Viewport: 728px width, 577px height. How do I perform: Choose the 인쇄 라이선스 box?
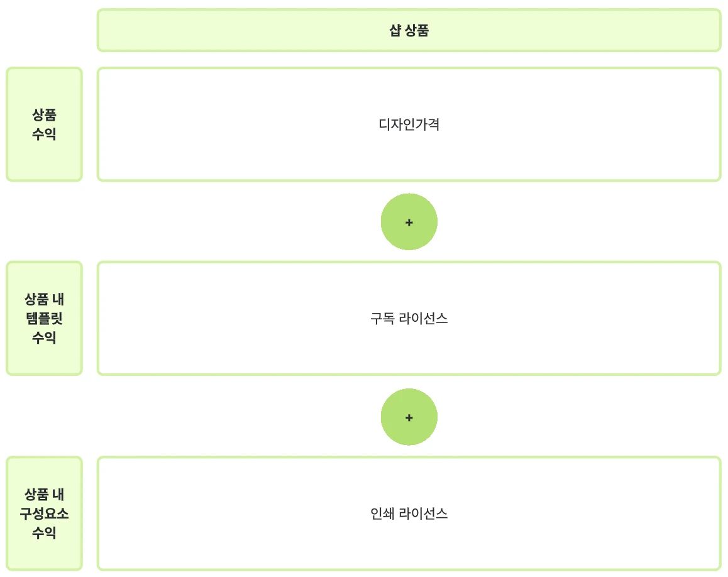pyautogui.click(x=409, y=514)
